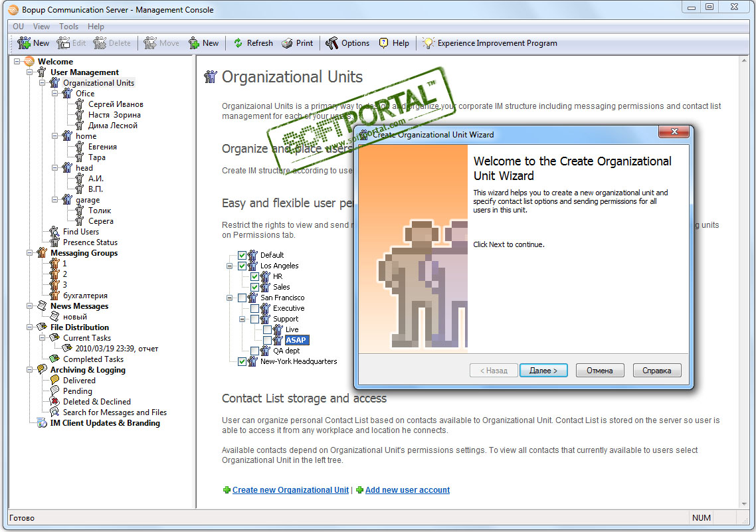Viewport: 756px width, 532px height.
Task: Select user Сергей Иванов in tree
Action: (116, 104)
